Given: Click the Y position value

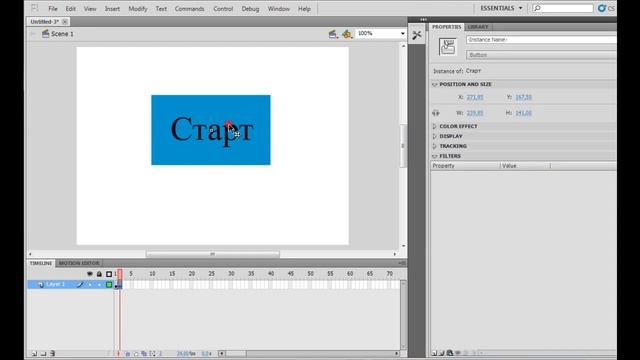Looking at the screenshot, I should 523,97.
